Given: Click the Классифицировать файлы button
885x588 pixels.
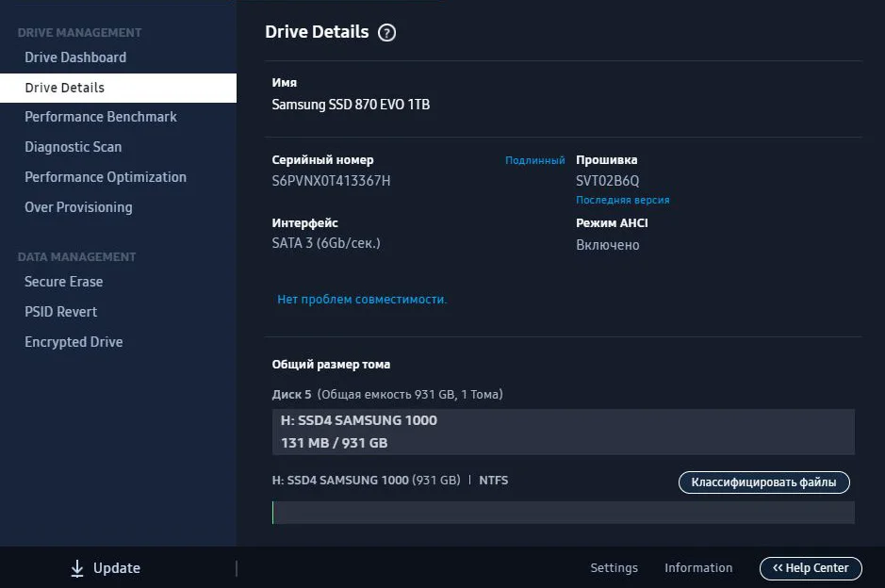Looking at the screenshot, I should (763, 482).
